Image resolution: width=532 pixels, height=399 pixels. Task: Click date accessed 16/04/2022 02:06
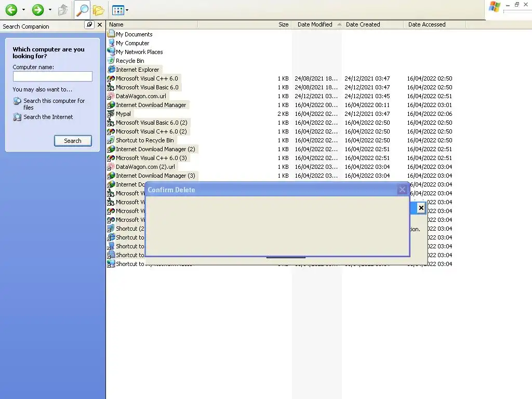point(430,114)
